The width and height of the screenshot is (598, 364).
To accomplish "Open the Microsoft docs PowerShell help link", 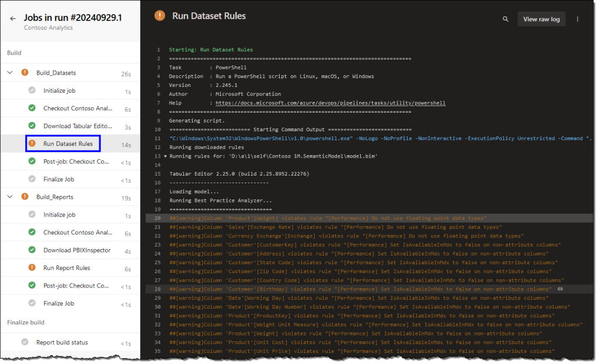I will pos(330,103).
